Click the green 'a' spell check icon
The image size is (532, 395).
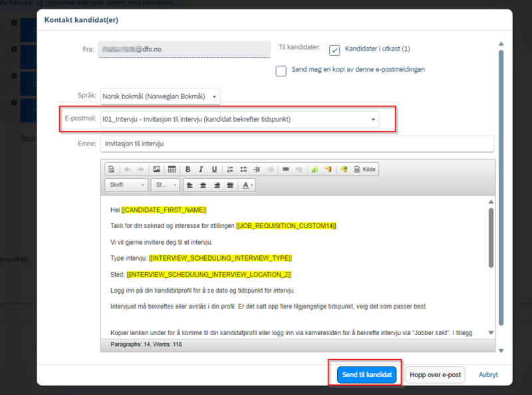coord(315,170)
